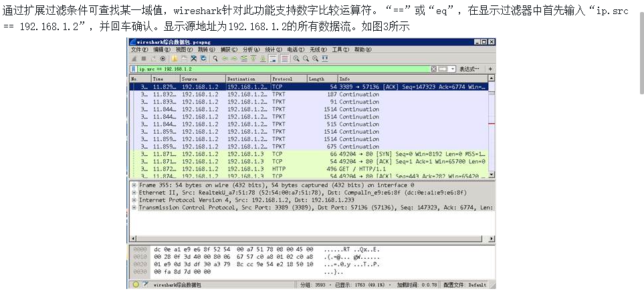Zoom out on packet text
The image size is (644, 293).
pos(306,59)
